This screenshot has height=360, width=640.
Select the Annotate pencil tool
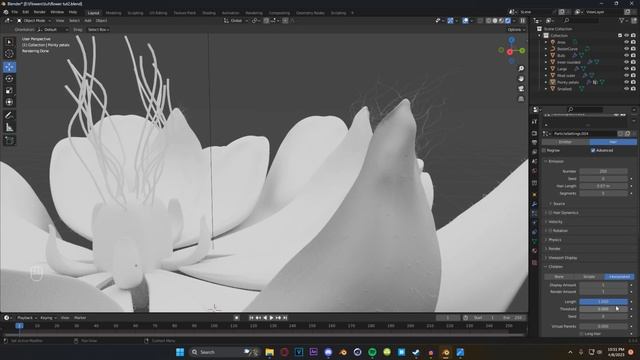click(x=9, y=116)
